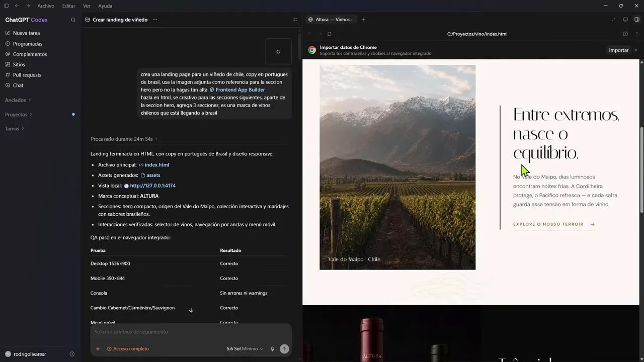Image resolution: width=644 pixels, height=362 pixels.
Task: Open search in the ChatGPT Codex sidebar
Action: pos(73,20)
